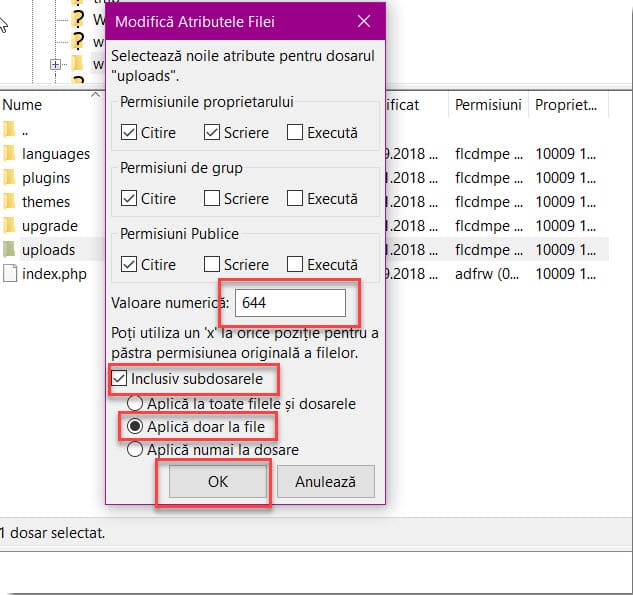The image size is (633, 595).
Task: Click the plugins folder icon
Action: click(10, 178)
